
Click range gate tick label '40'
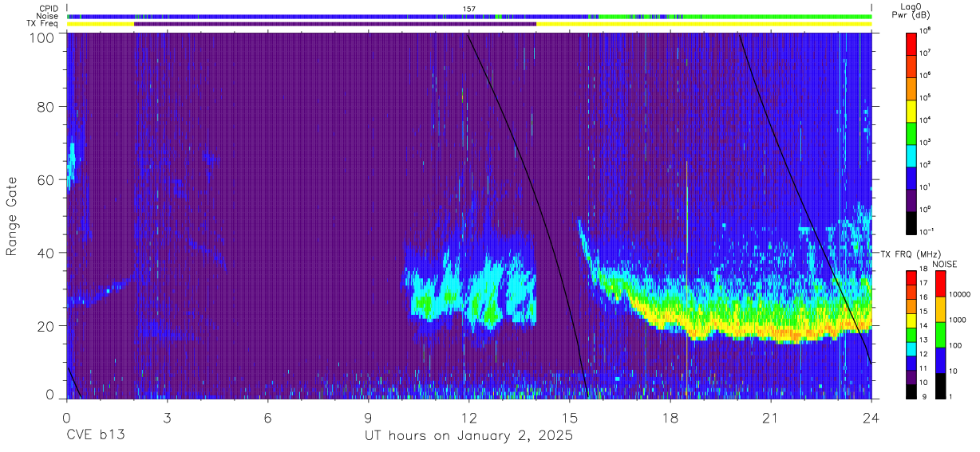point(47,253)
